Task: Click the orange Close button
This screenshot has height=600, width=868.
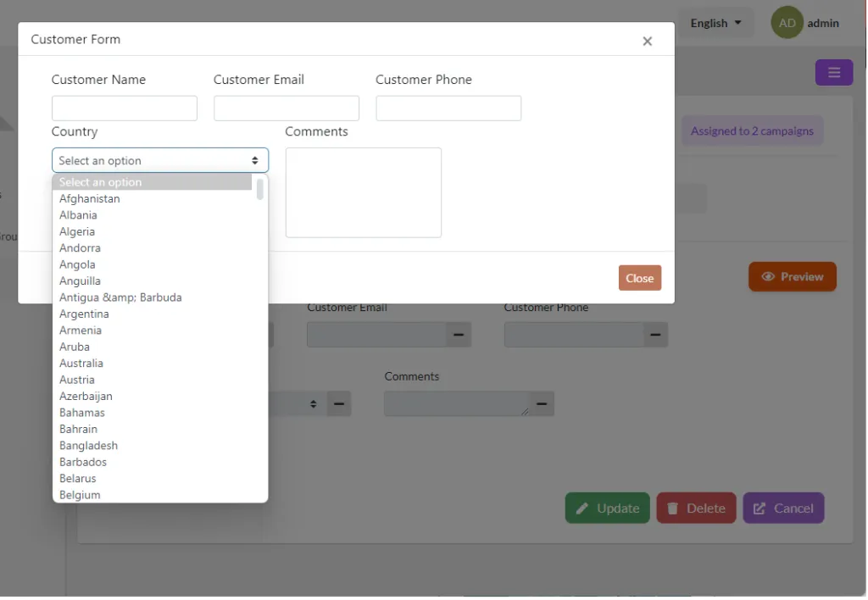Action: [x=639, y=278]
